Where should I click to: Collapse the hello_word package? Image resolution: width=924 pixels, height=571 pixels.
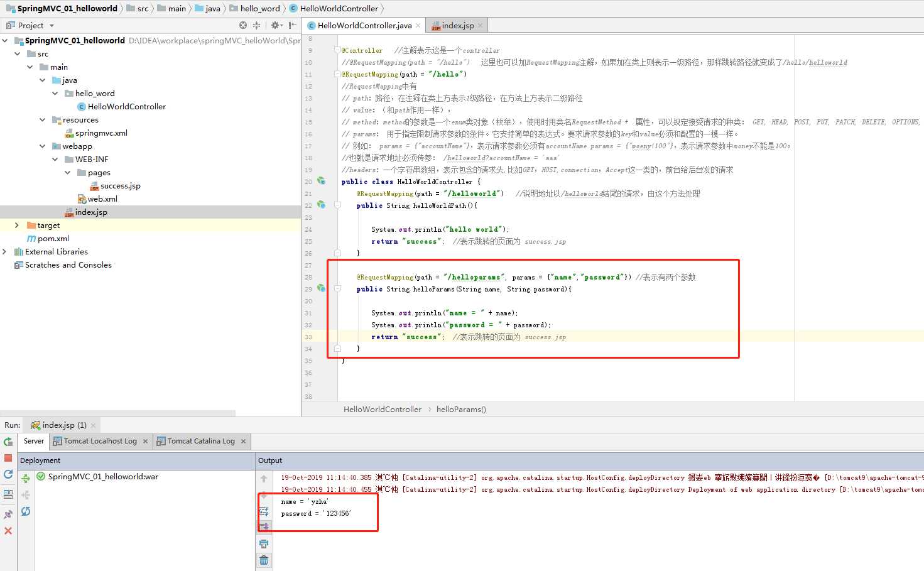[x=55, y=94]
